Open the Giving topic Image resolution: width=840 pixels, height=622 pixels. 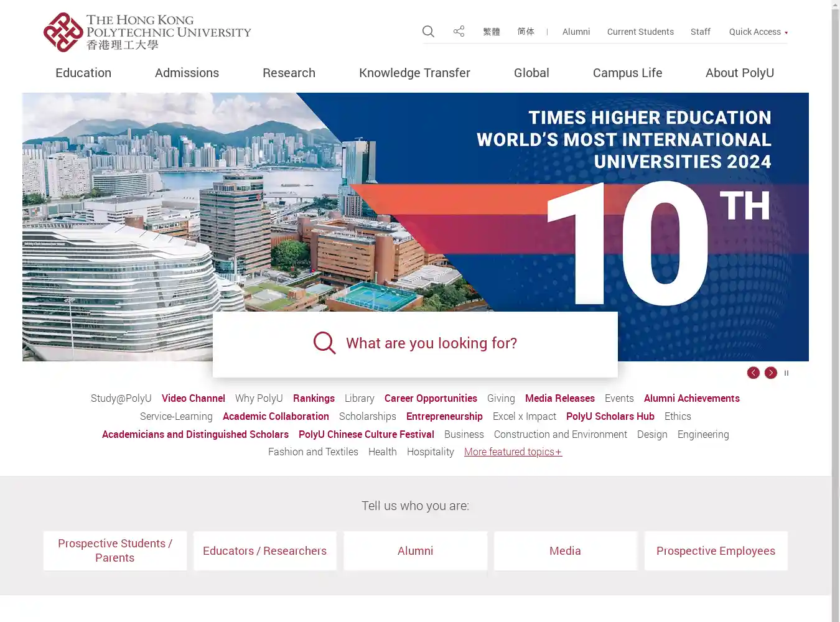(501, 398)
